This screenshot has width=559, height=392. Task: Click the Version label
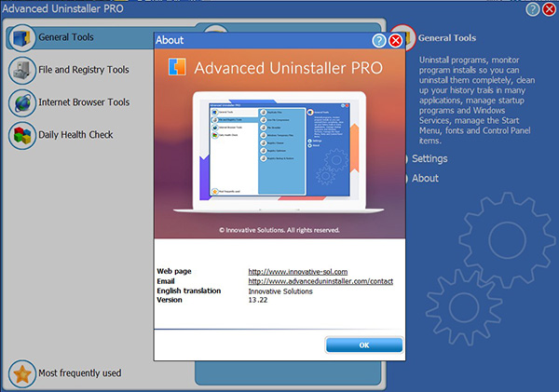tap(170, 300)
